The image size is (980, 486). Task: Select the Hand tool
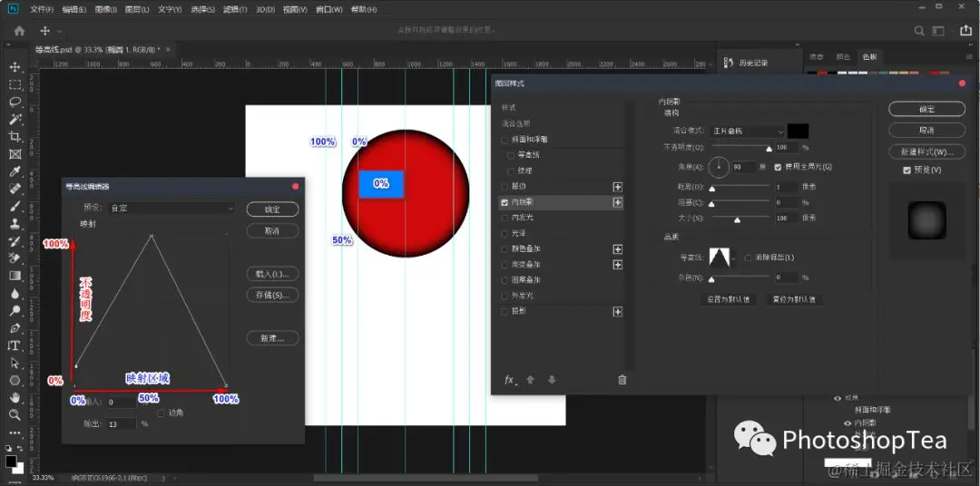pos(15,397)
